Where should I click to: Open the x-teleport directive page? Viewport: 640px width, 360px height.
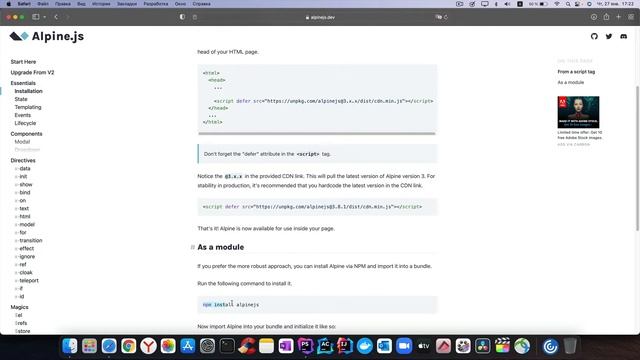(27, 280)
